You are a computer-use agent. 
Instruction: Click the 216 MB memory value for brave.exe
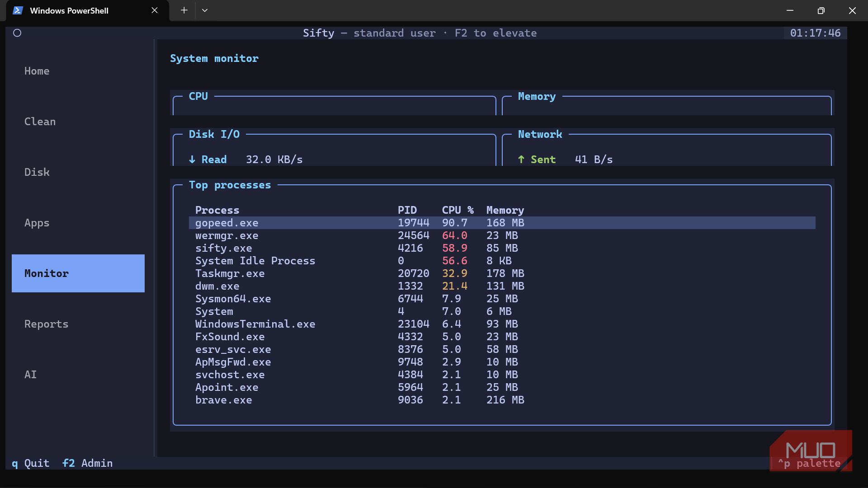(505, 400)
